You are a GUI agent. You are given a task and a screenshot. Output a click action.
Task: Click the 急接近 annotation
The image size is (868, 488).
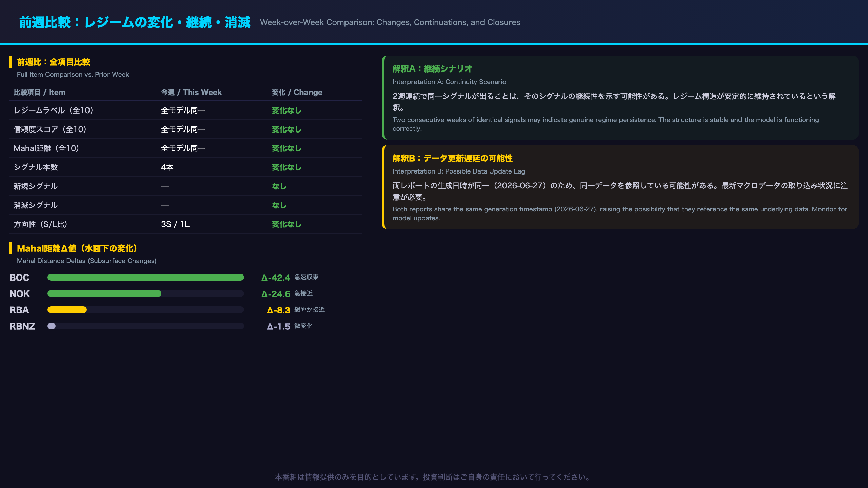pos(303,293)
